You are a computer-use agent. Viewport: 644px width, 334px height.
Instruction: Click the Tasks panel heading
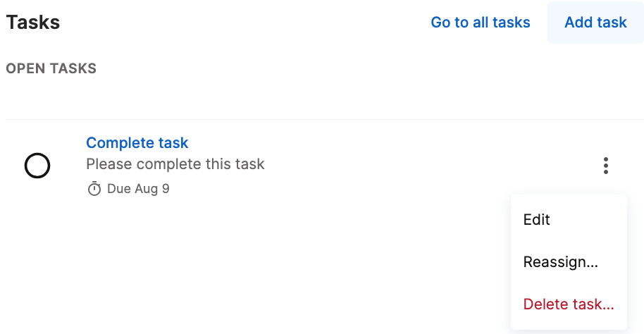[33, 22]
